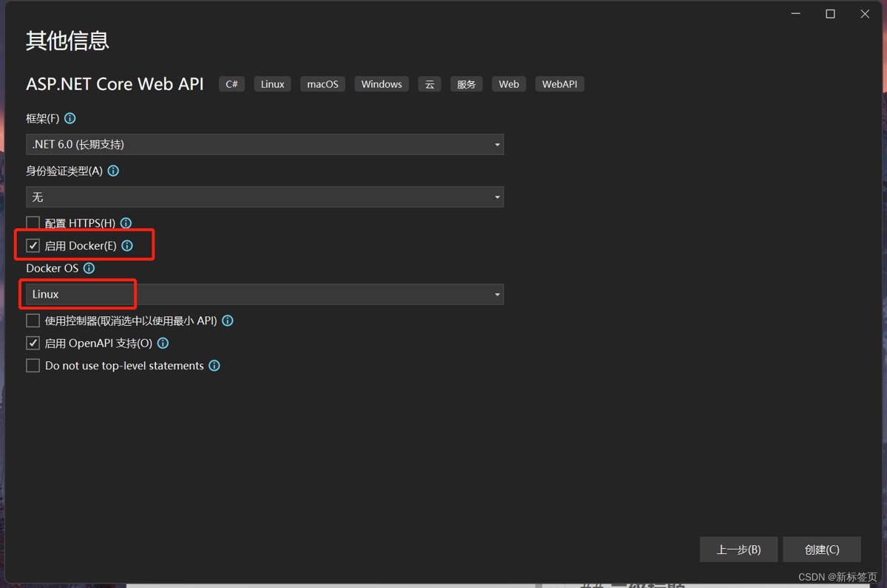Click the 创建(C) button

point(822,550)
